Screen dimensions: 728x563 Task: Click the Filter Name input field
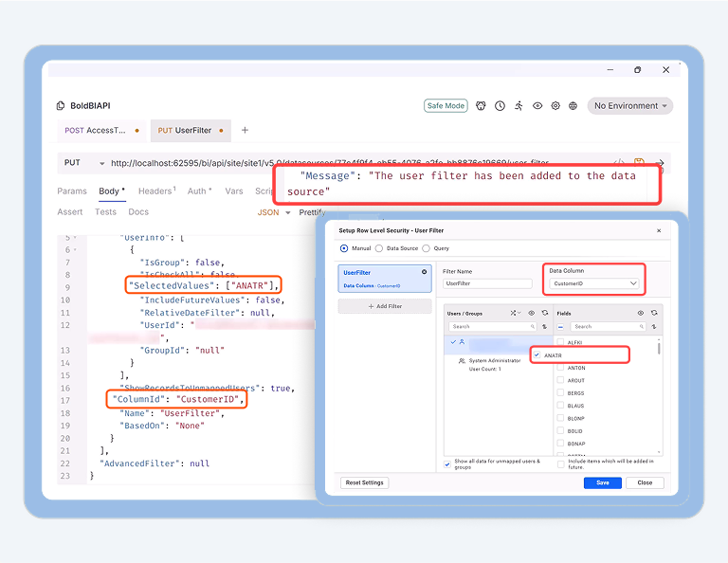click(x=487, y=283)
